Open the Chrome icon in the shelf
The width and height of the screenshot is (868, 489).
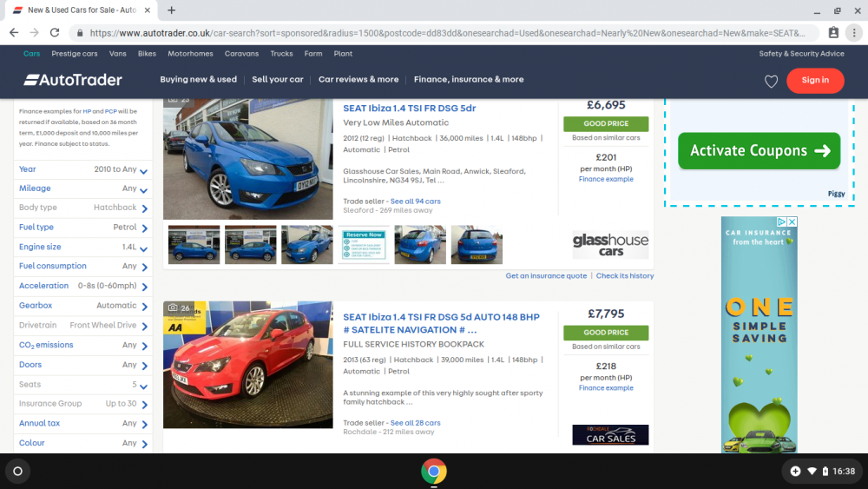(x=434, y=472)
